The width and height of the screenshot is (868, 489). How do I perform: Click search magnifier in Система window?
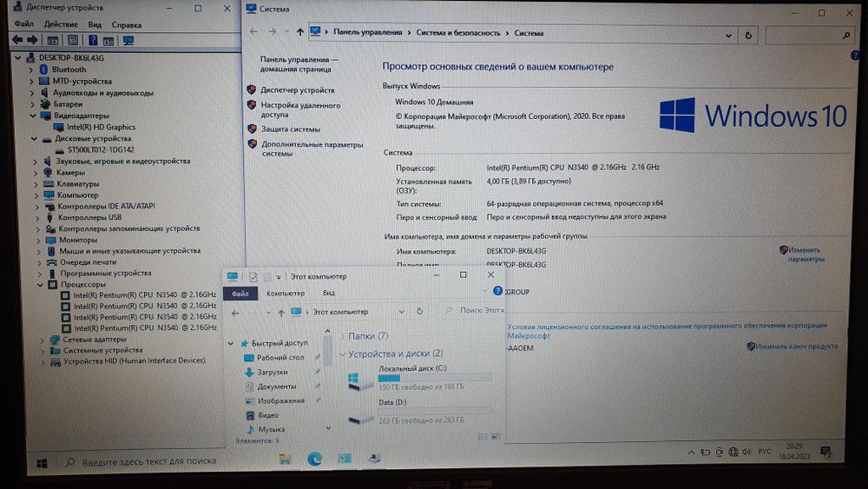(846, 36)
